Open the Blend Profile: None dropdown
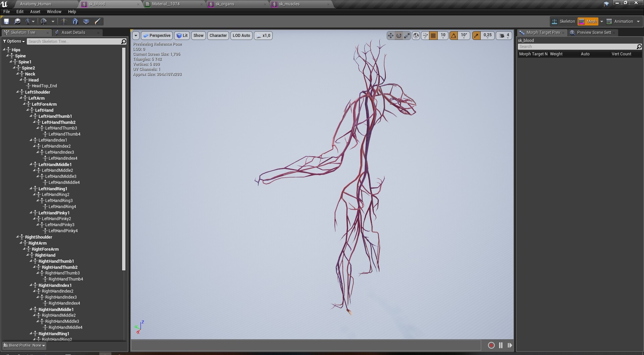Viewport: 644px width, 355px height. (23, 345)
